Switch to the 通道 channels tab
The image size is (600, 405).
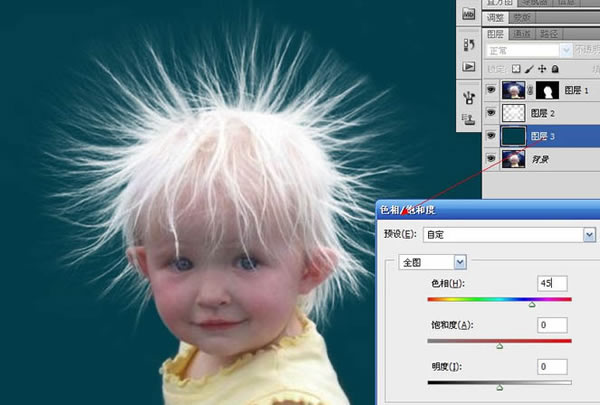click(x=522, y=34)
